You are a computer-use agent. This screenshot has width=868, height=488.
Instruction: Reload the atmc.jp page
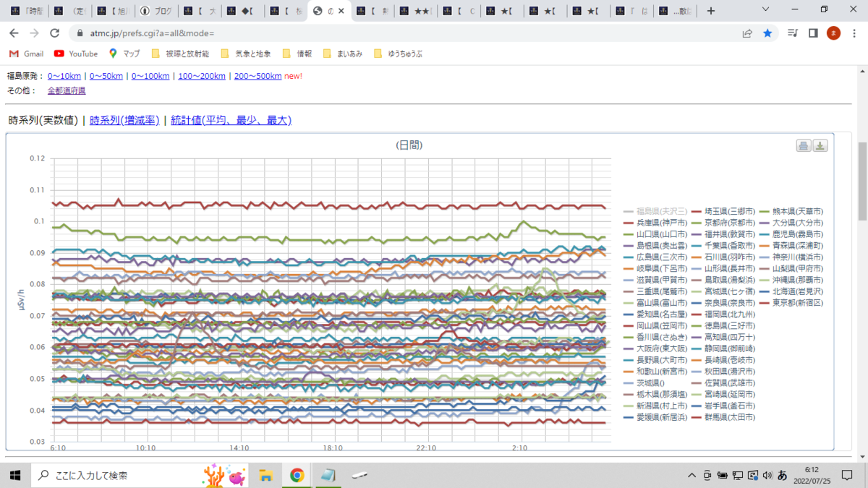point(54,33)
